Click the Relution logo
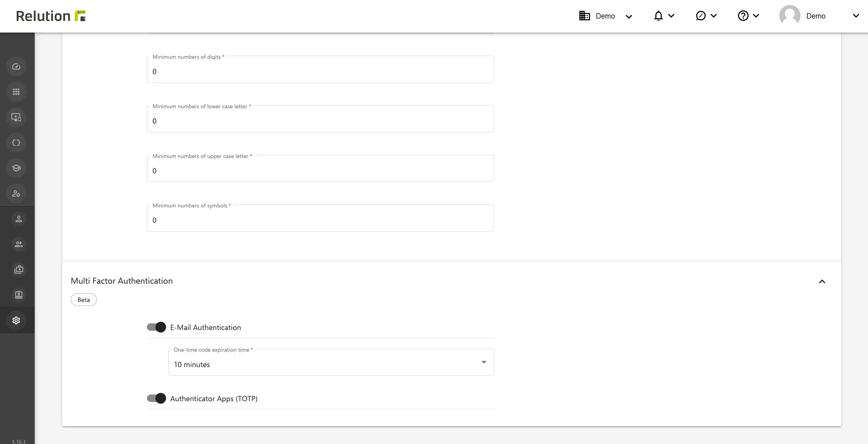Viewport: 868px width, 444px height. 51,16
